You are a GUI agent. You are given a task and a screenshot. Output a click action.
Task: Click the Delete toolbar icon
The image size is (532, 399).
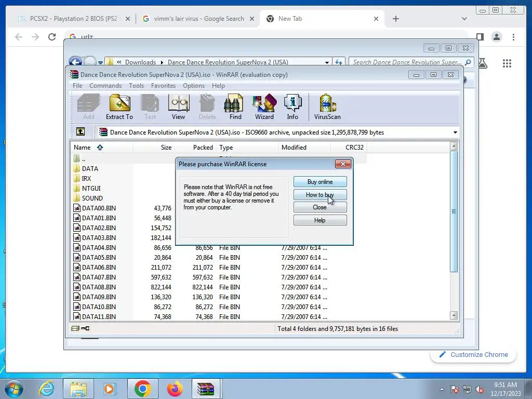(207, 107)
